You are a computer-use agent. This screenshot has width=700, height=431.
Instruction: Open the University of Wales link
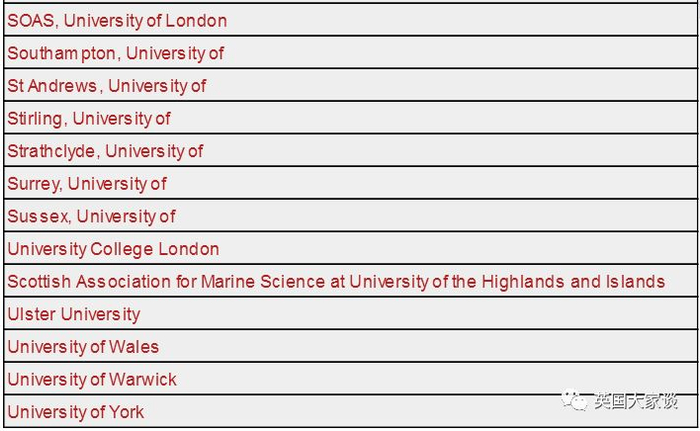click(83, 347)
